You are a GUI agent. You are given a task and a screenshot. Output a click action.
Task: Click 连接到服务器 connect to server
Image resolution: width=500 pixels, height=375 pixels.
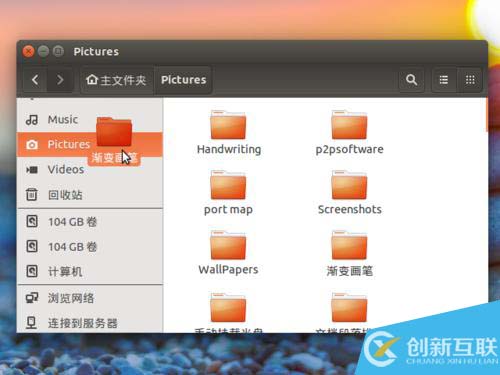89,323
